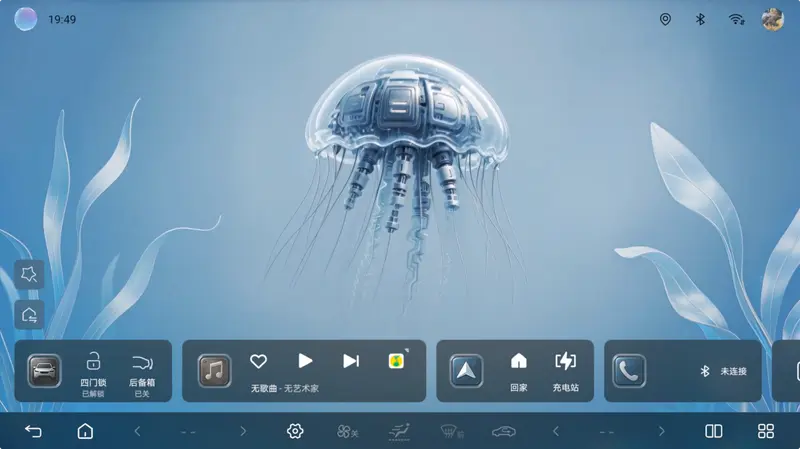Toggle the trunk (后备箱) open or closed
This screenshot has height=449, width=800.
tap(142, 370)
